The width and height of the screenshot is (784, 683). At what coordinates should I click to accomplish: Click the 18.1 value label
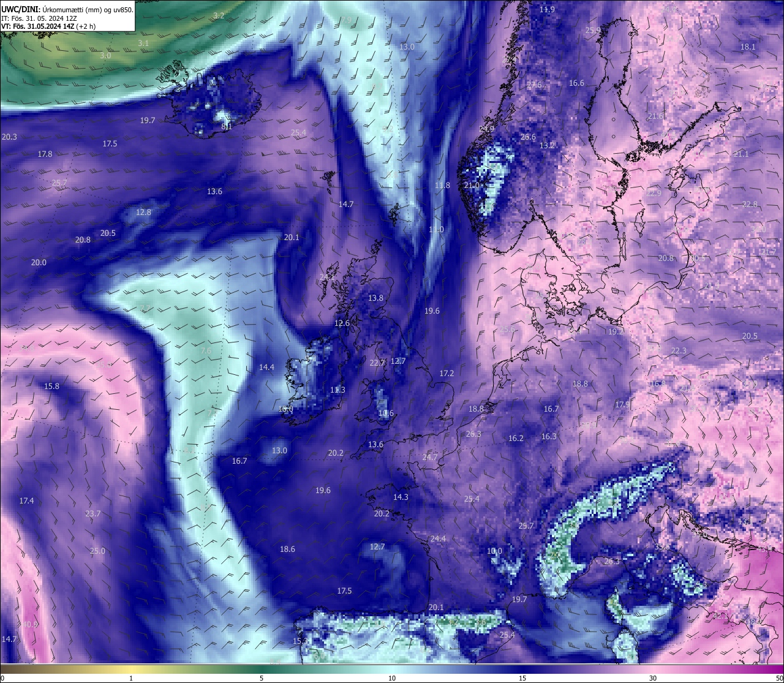pyautogui.click(x=748, y=47)
